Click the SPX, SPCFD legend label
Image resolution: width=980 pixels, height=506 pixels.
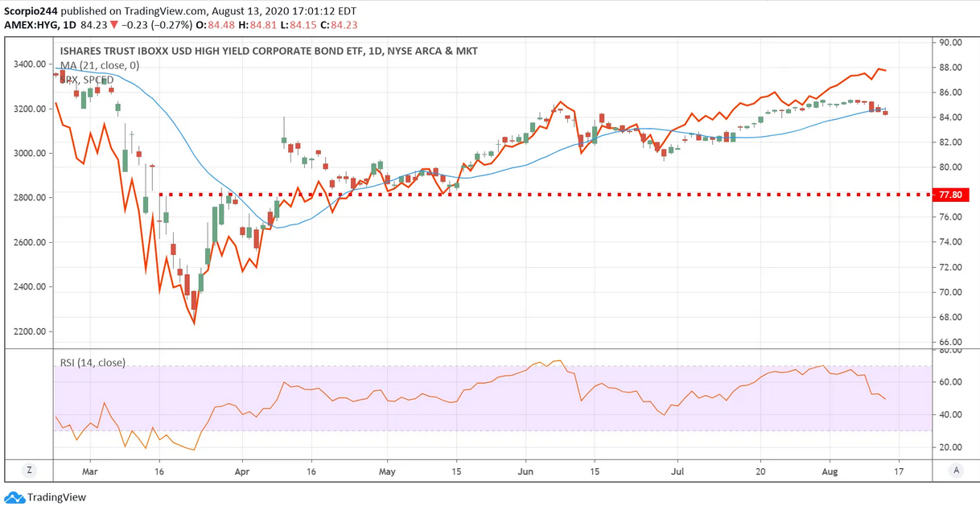pos(87,80)
